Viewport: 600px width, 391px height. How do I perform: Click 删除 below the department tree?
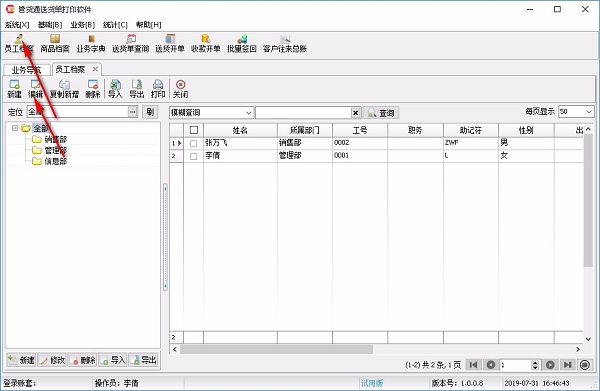[83, 360]
